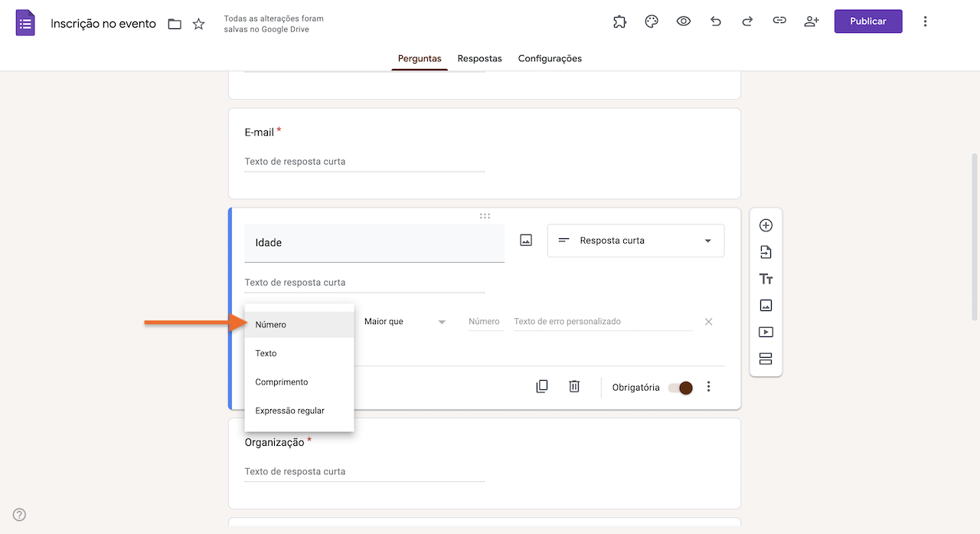
Task: Preview the form with the eye icon
Action: click(683, 21)
